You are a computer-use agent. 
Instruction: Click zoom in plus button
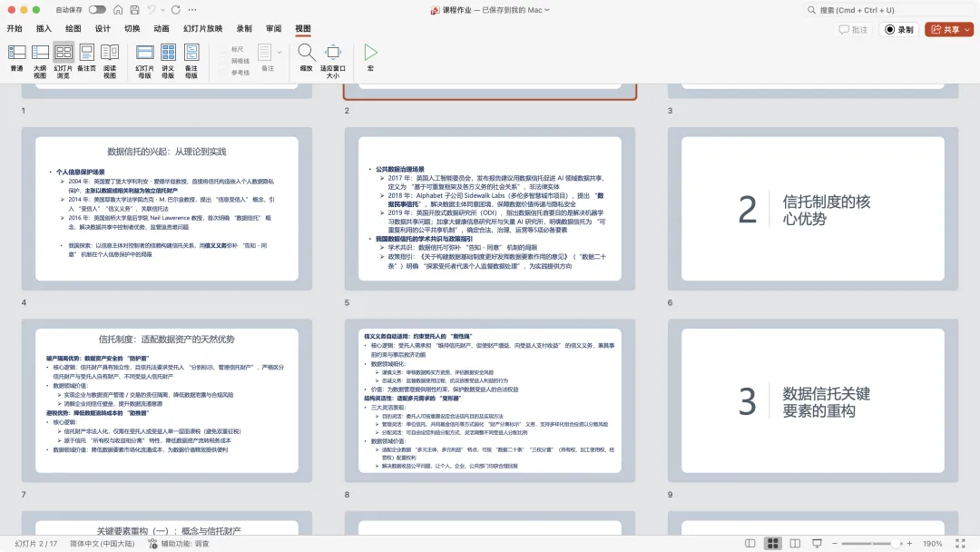[x=909, y=543]
